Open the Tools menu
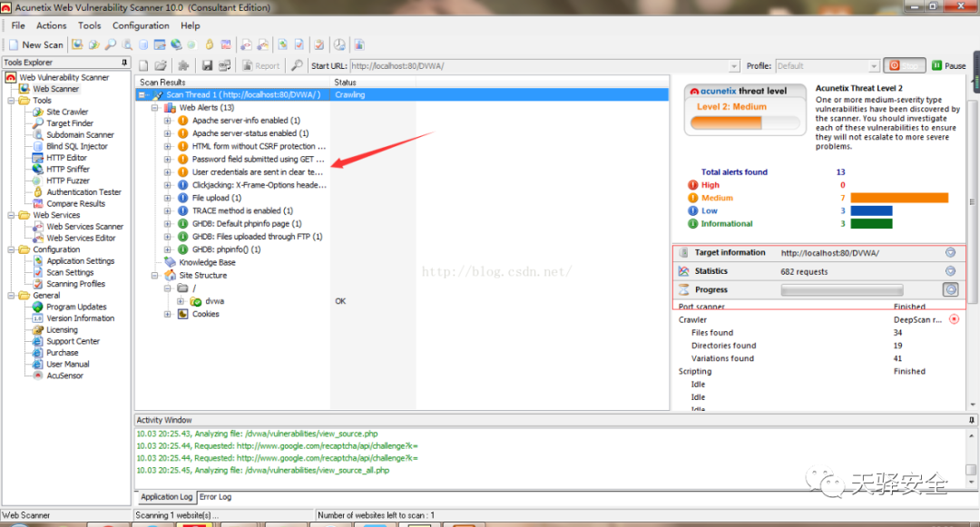Image resolution: width=980 pixels, height=527 pixels. click(x=89, y=25)
